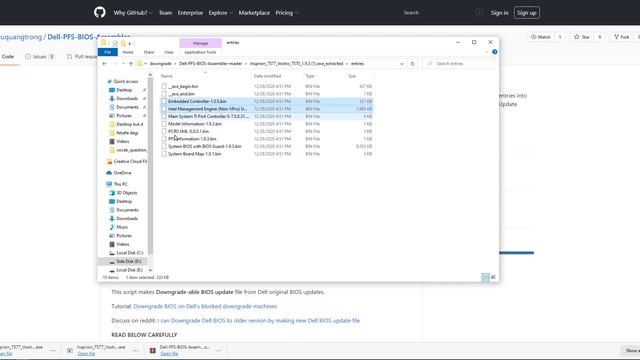640x360 pixels.
Task: Select the __exe_begin.bin file
Action: (x=183, y=86)
